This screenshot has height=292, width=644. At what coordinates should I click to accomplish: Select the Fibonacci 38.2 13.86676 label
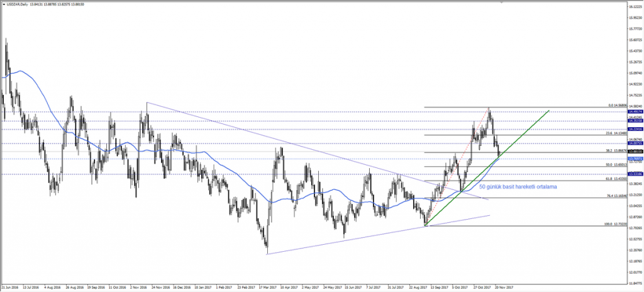(618, 150)
